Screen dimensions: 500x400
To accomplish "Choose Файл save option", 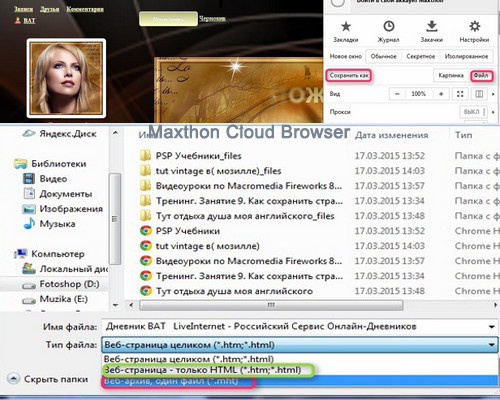I will pyautogui.click(x=481, y=76).
